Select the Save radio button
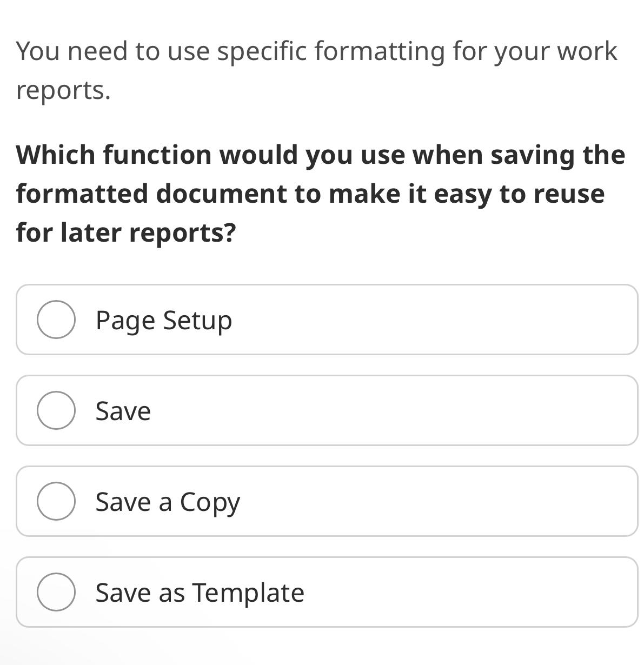 pos(56,410)
